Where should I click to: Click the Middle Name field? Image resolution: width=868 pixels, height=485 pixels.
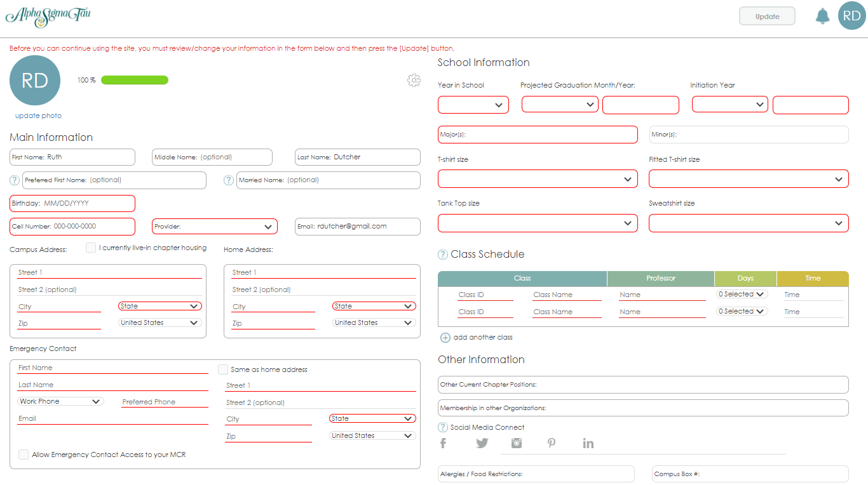212,157
